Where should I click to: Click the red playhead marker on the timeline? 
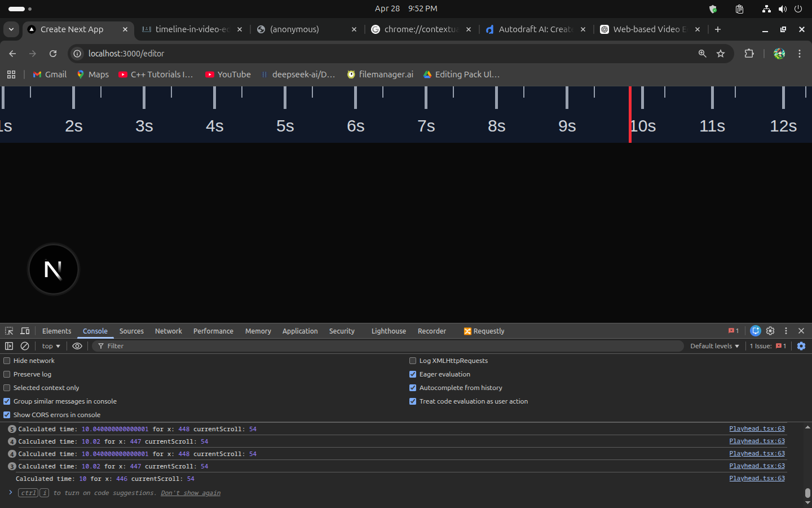[630, 115]
